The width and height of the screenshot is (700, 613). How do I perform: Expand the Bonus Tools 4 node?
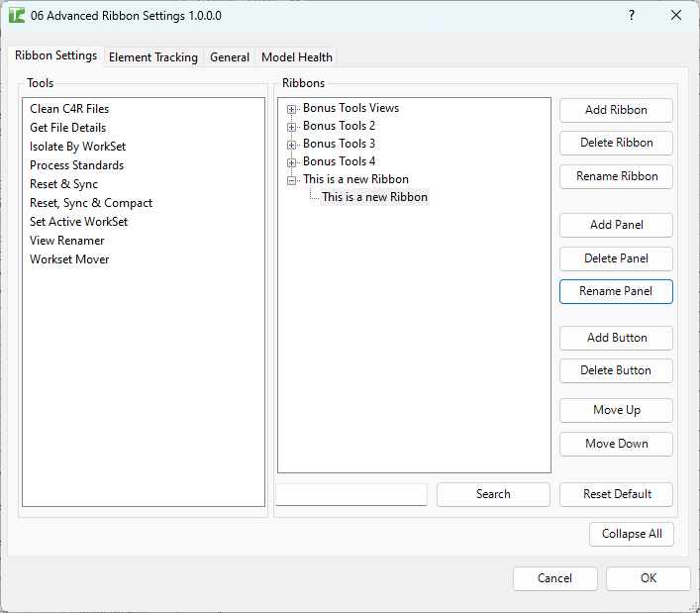tap(292, 162)
